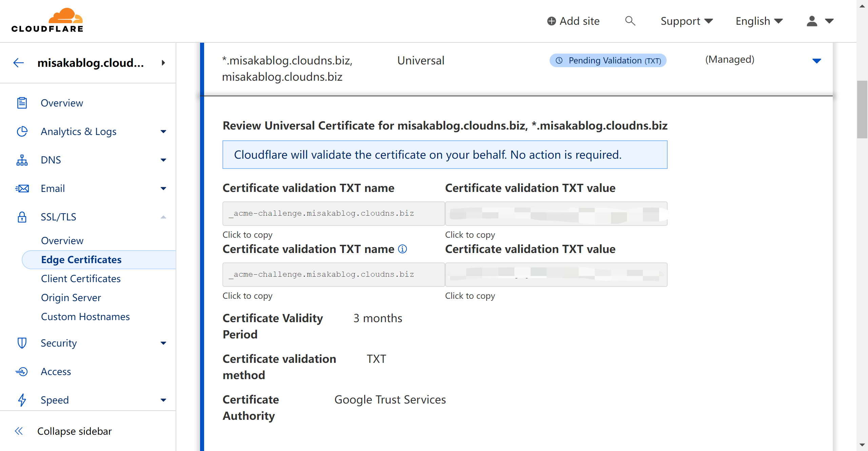Copy first certificate validation TXT value field
868x451 pixels.
[556, 213]
